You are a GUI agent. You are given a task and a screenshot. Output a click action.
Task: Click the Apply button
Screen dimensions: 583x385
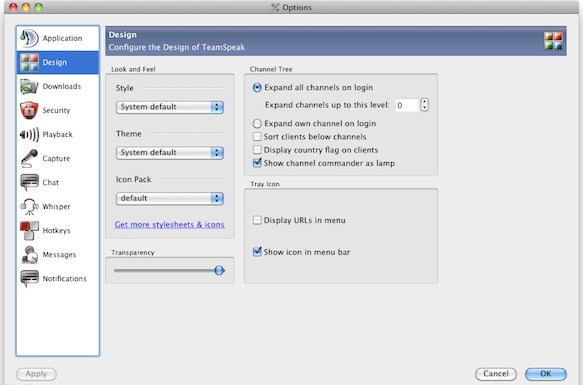[x=36, y=374]
